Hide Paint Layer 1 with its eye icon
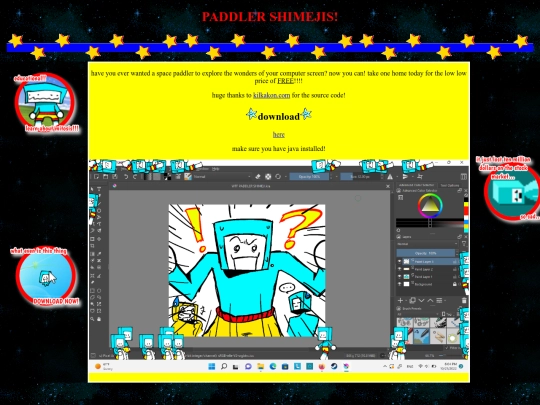The height and width of the screenshot is (405, 540). pyautogui.click(x=399, y=277)
